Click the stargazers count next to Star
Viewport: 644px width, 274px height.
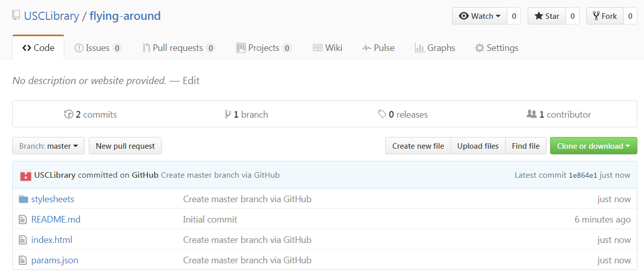[572, 16]
